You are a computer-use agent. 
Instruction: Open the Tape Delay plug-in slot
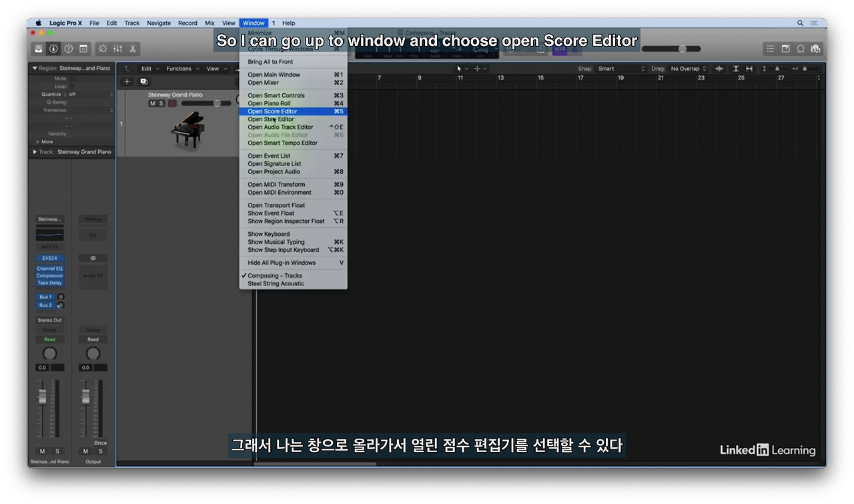pyautogui.click(x=49, y=283)
